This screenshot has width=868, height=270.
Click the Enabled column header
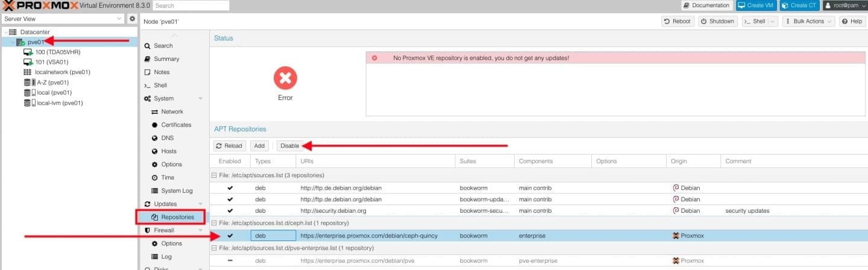(x=230, y=162)
